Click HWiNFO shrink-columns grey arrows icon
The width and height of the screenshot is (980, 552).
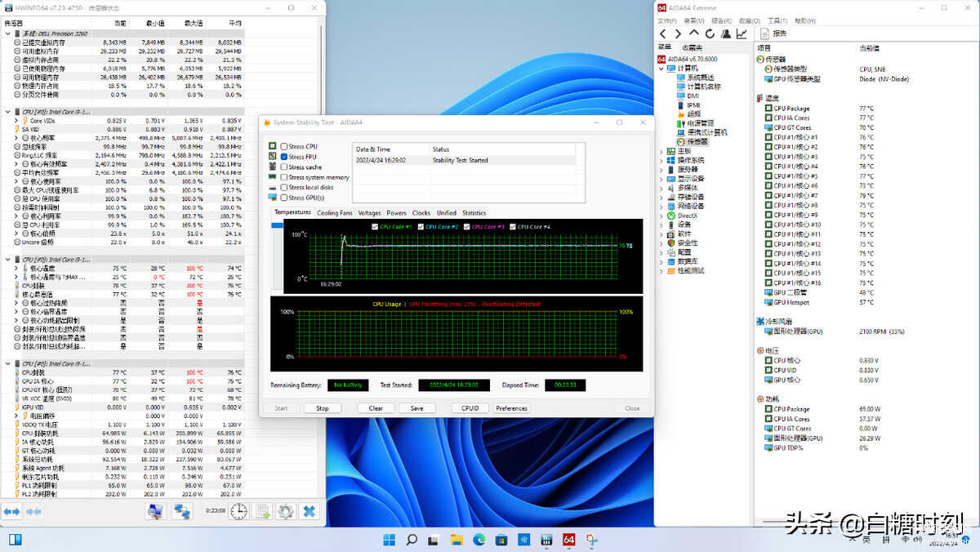[x=33, y=511]
